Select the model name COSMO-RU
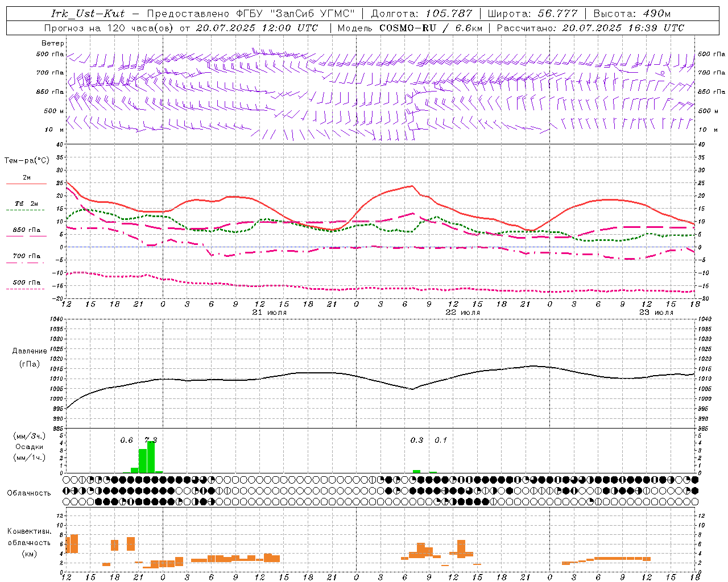 (408, 28)
